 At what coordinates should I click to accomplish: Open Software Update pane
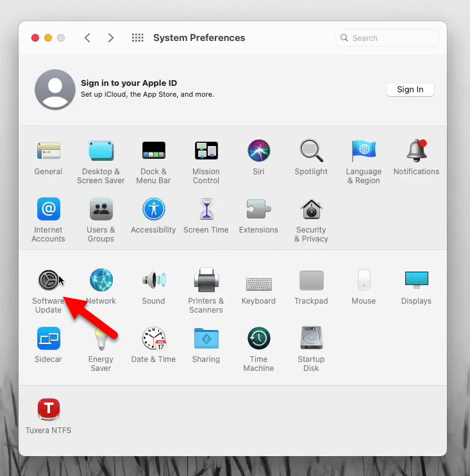click(49, 280)
